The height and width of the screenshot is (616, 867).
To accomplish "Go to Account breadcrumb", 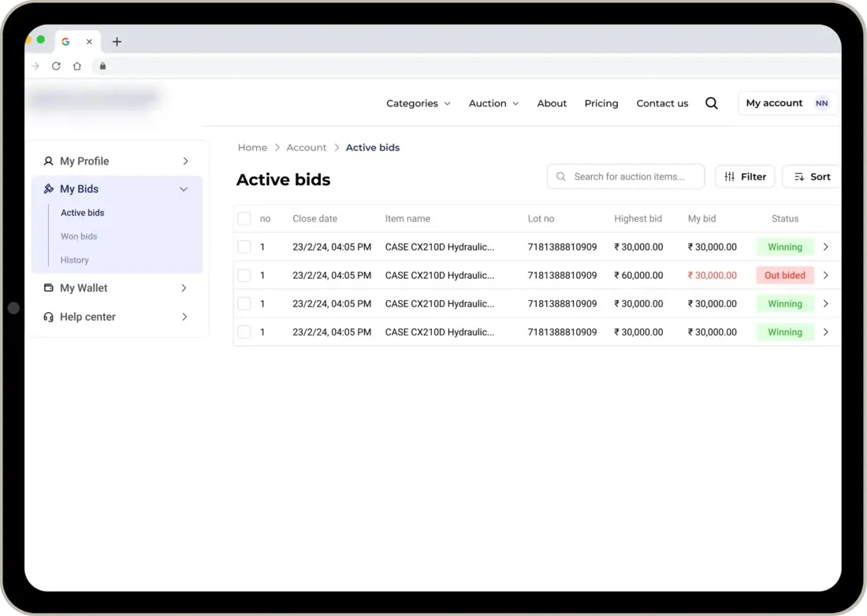I will click(307, 147).
